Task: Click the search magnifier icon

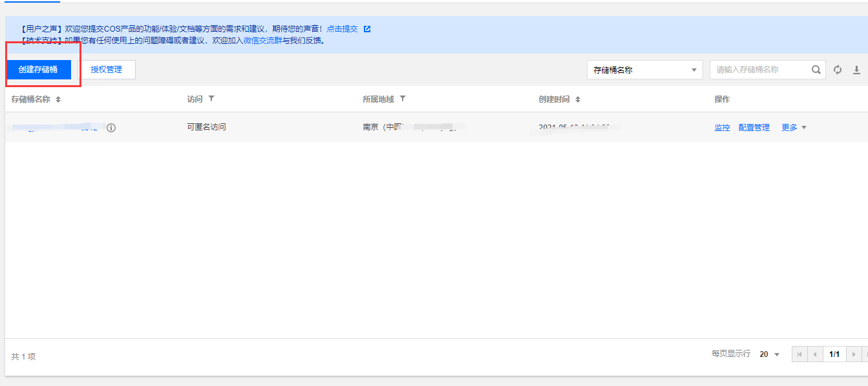Action: pos(816,69)
